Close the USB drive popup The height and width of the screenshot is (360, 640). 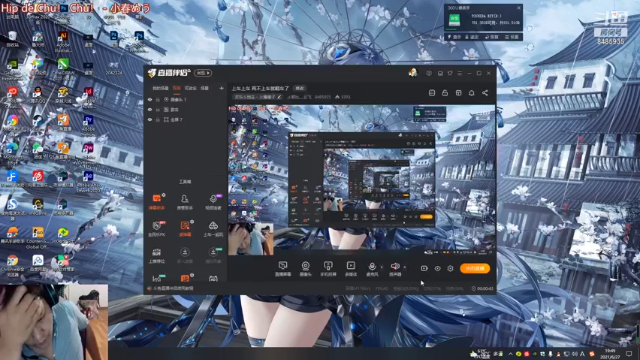(519, 8)
